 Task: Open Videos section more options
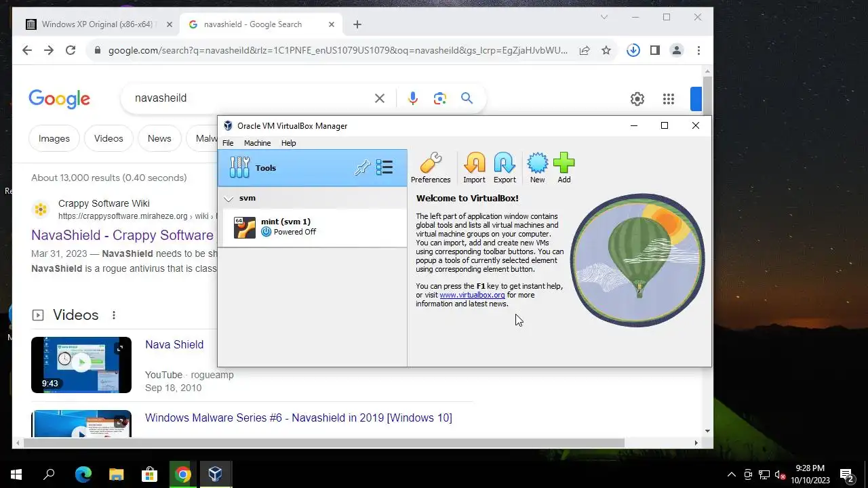tap(114, 315)
